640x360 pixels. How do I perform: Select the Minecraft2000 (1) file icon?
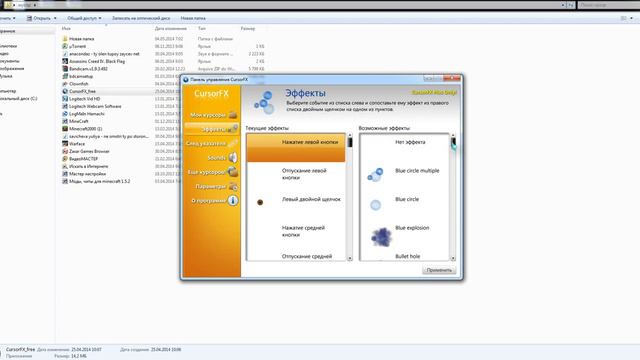tap(65, 129)
